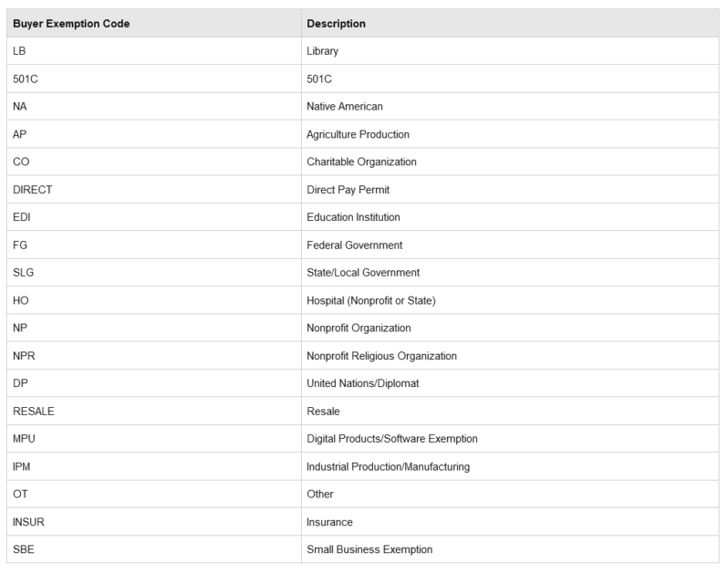Click the Agriculture Production description
Image resolution: width=728 pixels, height=574 pixels.
click(358, 134)
